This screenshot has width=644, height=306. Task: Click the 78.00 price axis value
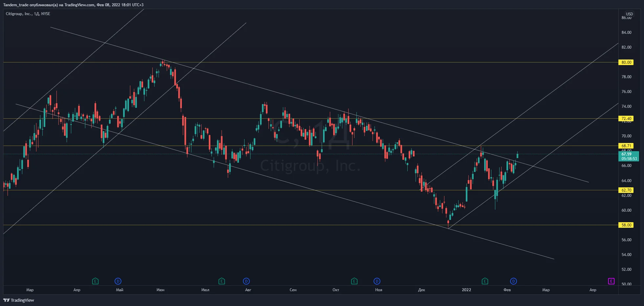(626, 77)
